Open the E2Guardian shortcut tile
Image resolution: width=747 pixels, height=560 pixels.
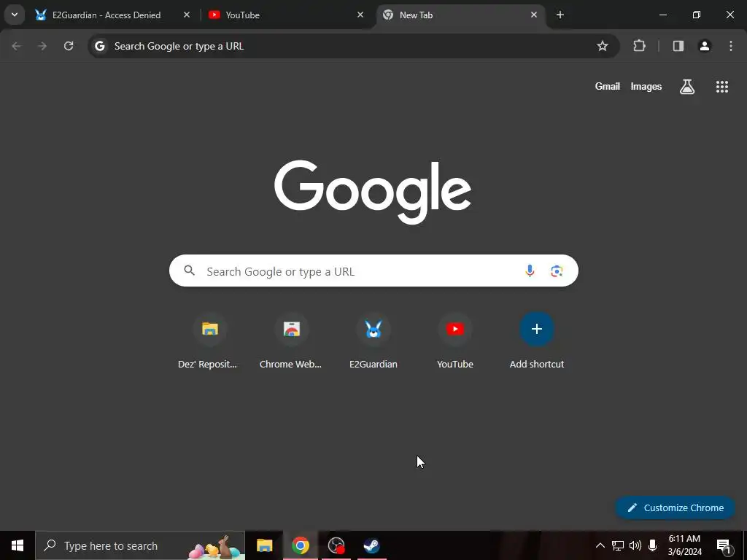373,341
